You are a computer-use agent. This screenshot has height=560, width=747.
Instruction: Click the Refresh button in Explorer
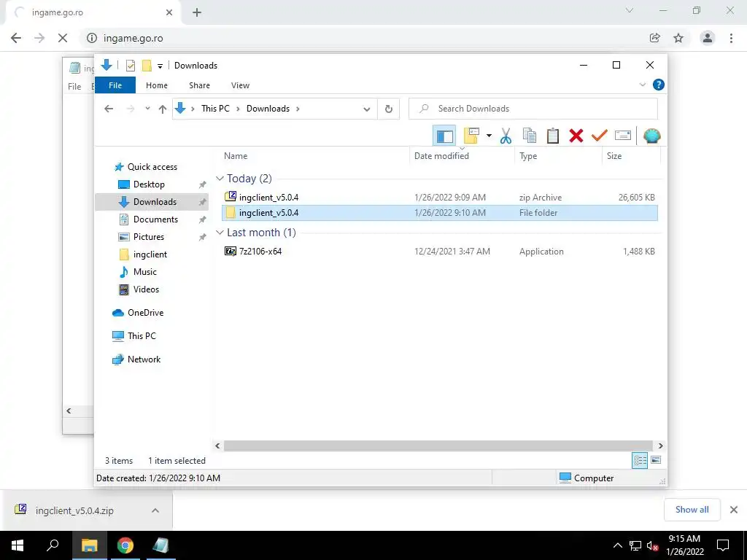point(388,109)
